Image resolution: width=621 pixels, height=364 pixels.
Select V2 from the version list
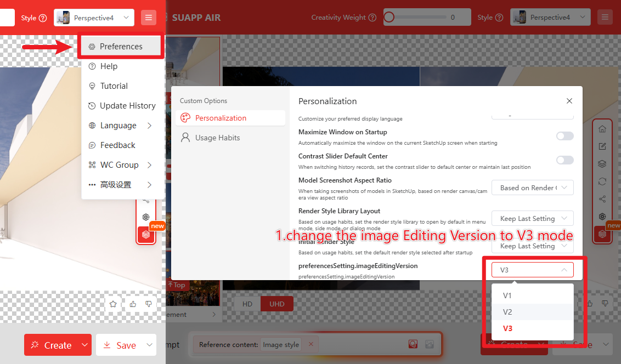[x=507, y=312]
